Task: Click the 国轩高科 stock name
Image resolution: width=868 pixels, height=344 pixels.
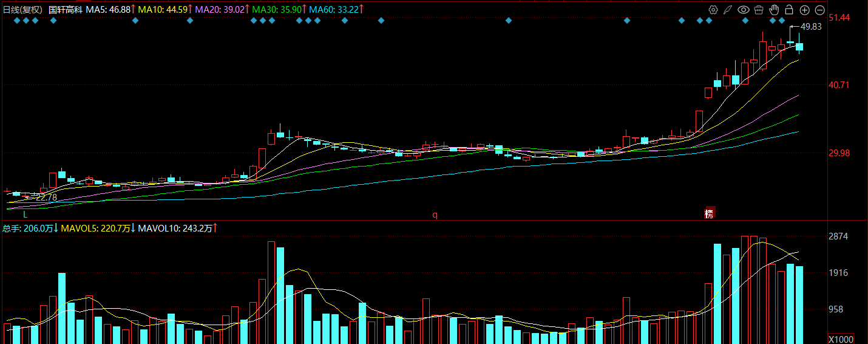Action: pyautogui.click(x=66, y=10)
